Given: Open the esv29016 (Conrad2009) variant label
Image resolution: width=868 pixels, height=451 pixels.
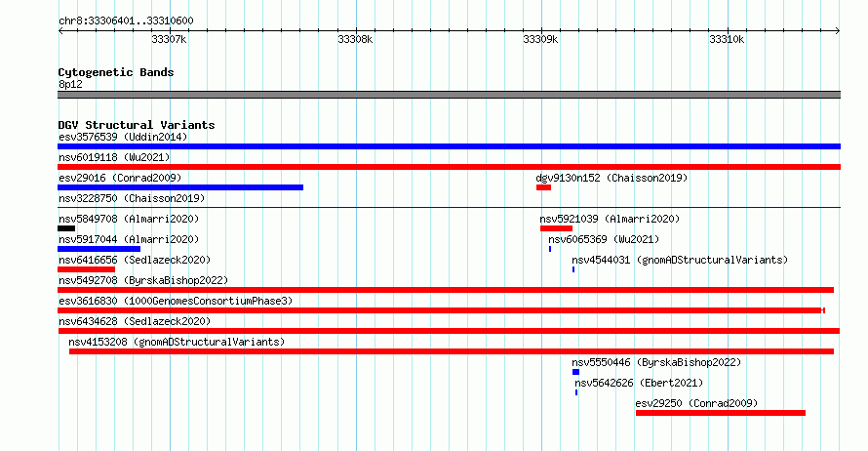Looking at the screenshot, I should [120, 178].
